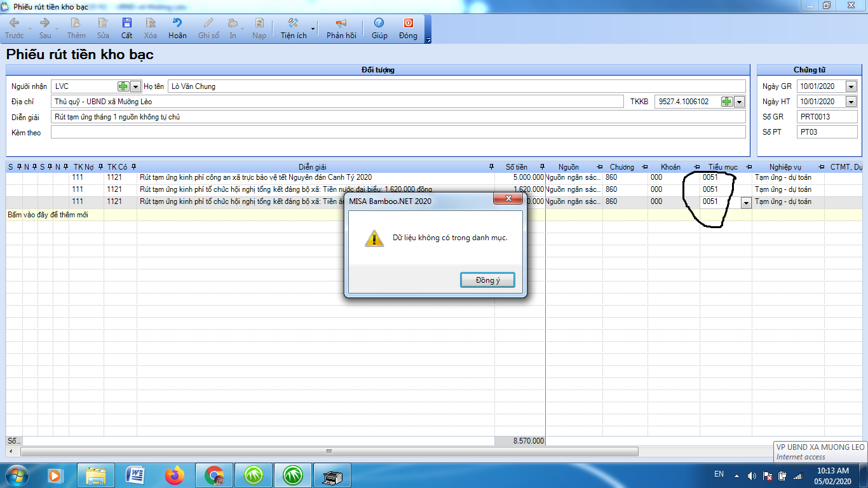Viewport: 868px width, 488px height.
Task: Click the Đóng close toolbar icon
Action: point(408,24)
